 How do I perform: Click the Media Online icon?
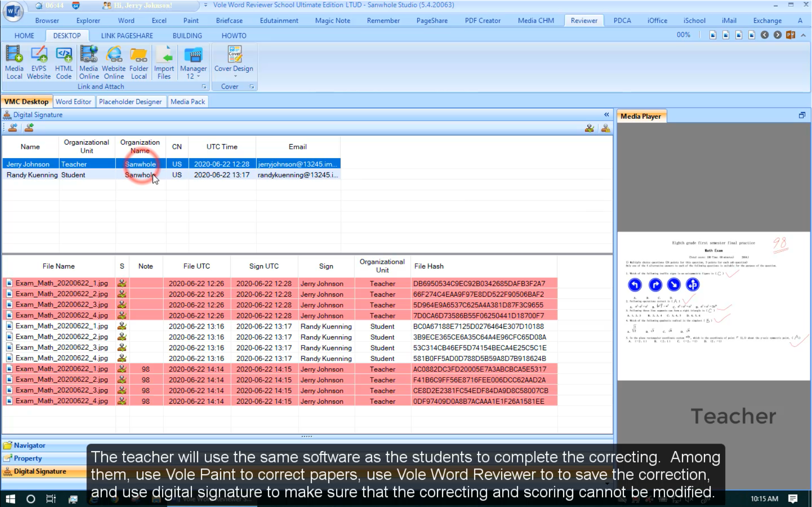89,63
